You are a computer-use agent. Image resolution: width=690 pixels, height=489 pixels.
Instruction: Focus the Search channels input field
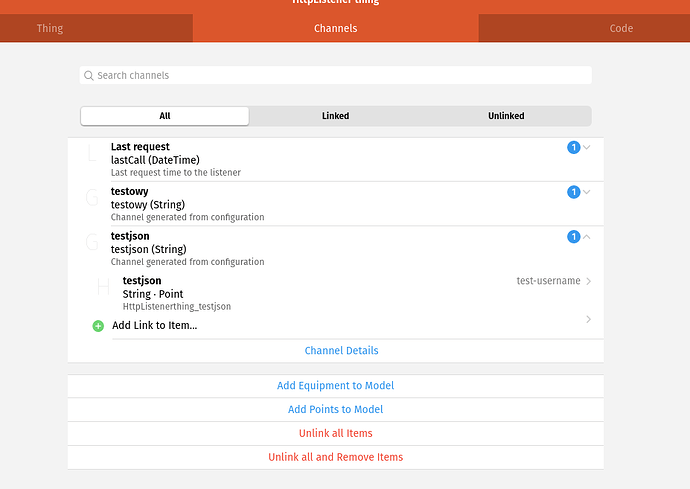[x=340, y=76]
